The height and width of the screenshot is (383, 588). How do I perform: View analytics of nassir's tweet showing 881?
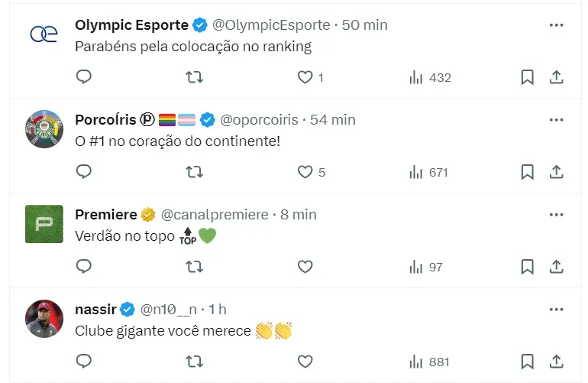point(428,362)
